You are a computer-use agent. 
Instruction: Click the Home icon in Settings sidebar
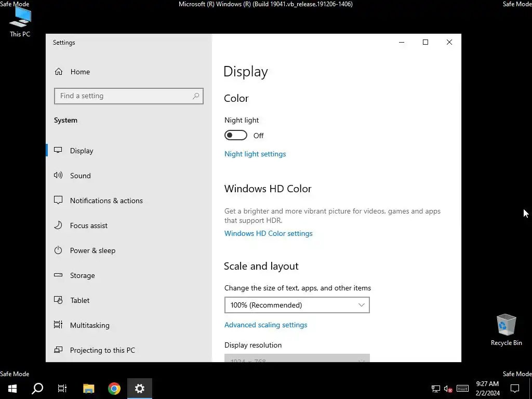59,72
